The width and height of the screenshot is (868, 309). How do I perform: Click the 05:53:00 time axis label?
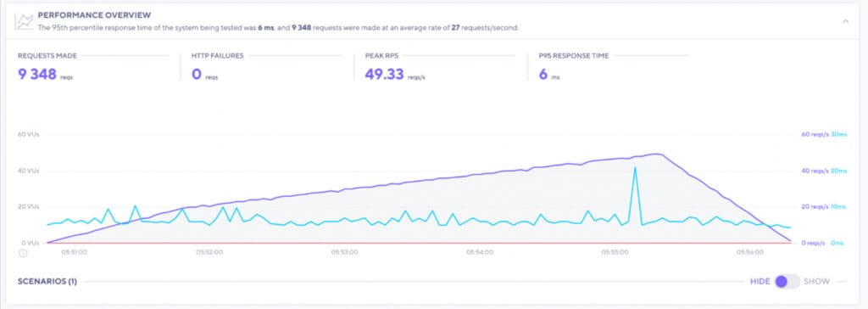point(345,252)
